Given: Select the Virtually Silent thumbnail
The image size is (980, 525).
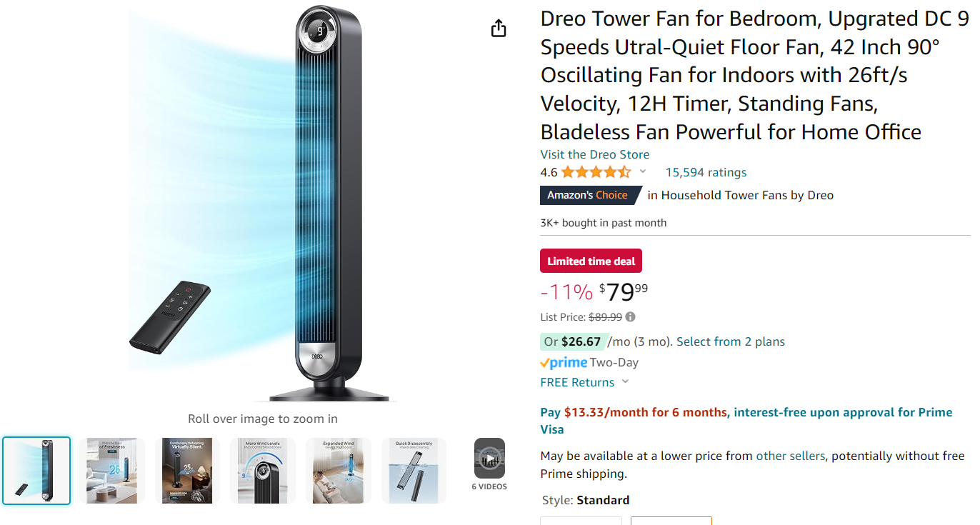Looking at the screenshot, I should 188,471.
